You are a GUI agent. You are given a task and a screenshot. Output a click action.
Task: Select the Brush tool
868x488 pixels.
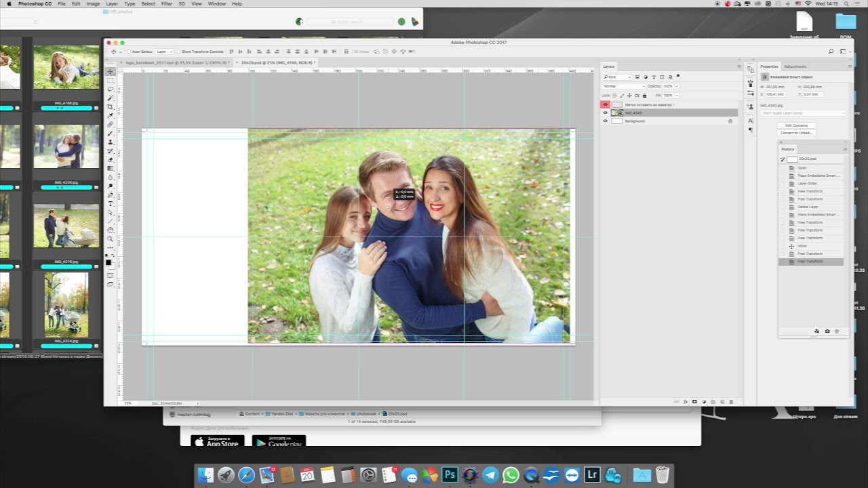(x=111, y=134)
